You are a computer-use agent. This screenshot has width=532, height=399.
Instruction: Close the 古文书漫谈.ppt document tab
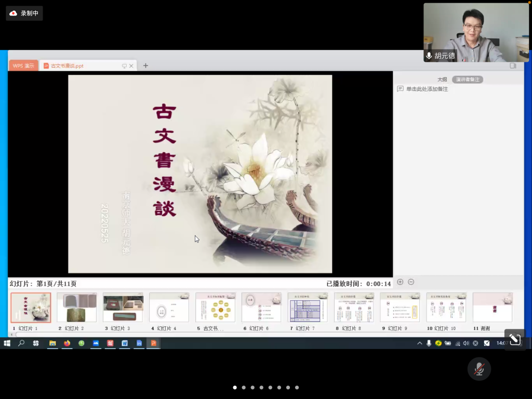point(131,66)
